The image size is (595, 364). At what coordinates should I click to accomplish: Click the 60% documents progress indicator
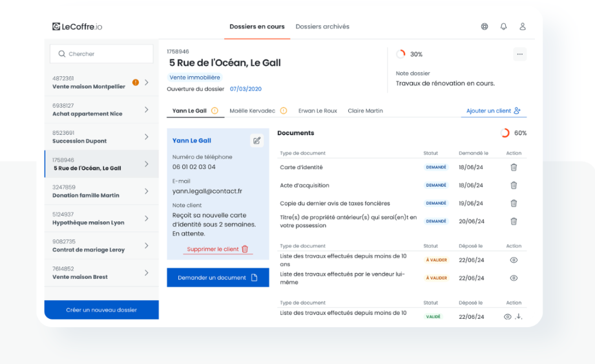point(514,133)
